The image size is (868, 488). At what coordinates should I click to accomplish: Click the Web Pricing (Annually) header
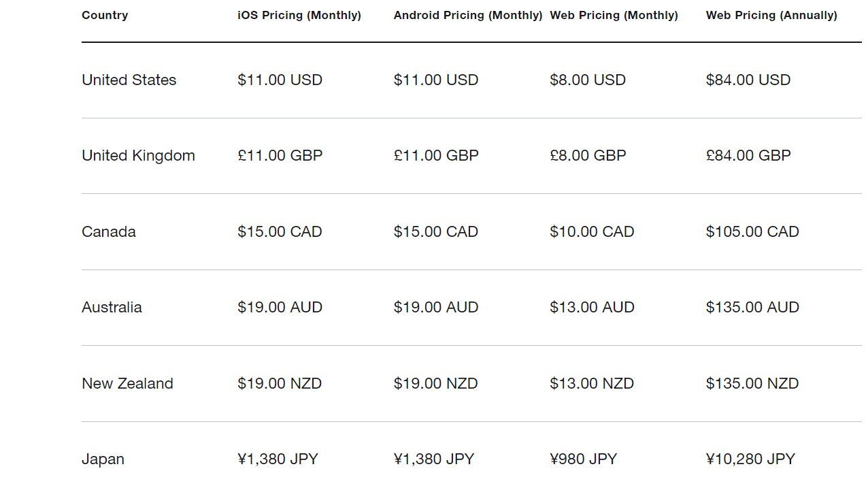pyautogui.click(x=771, y=15)
